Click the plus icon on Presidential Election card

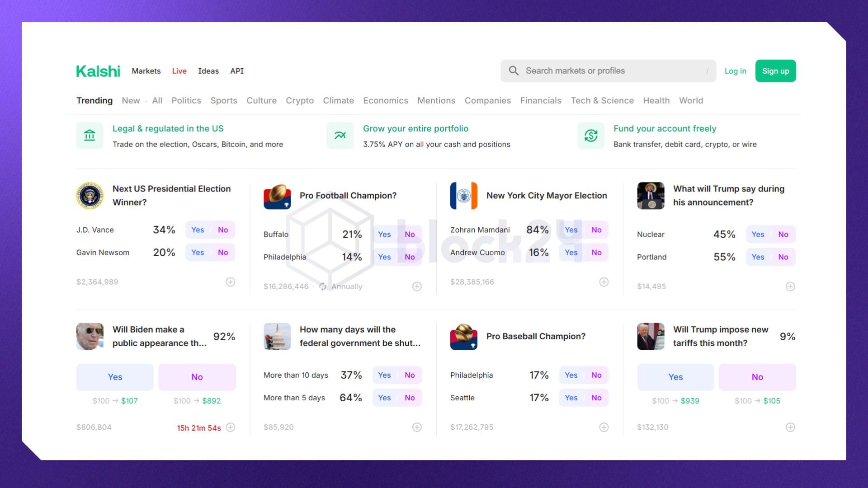(231, 282)
